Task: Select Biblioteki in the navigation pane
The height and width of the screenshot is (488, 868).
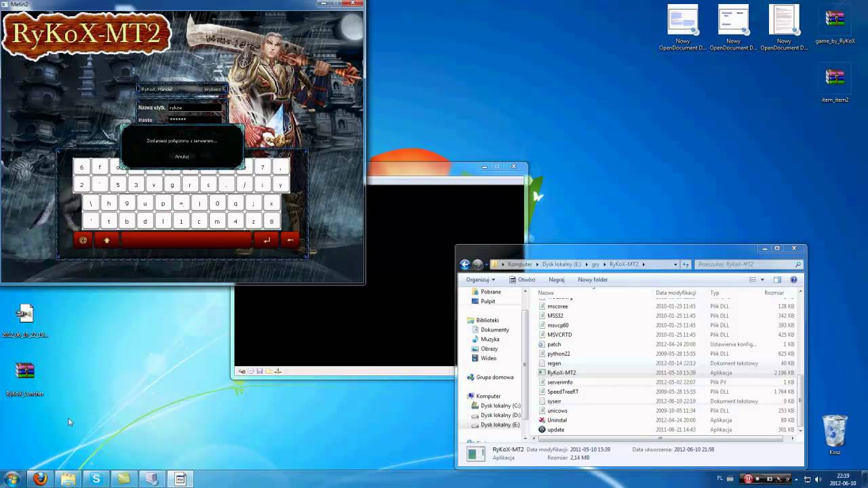Action: 482,320
